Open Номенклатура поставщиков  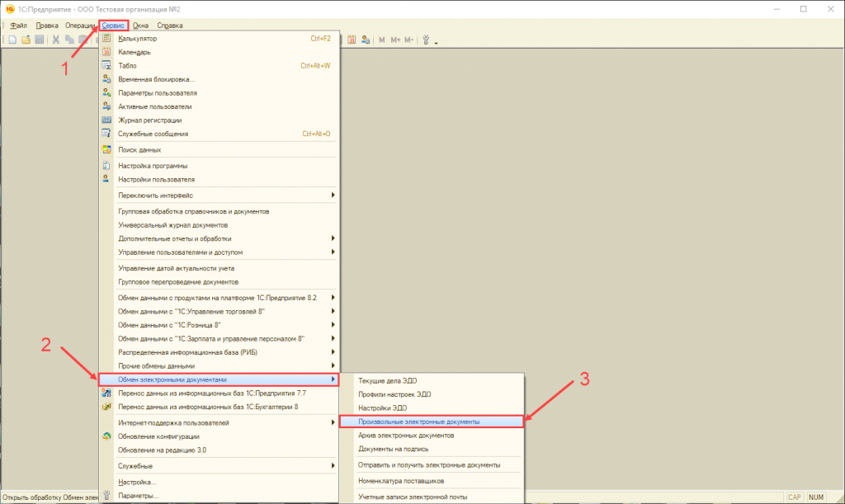coord(401,481)
